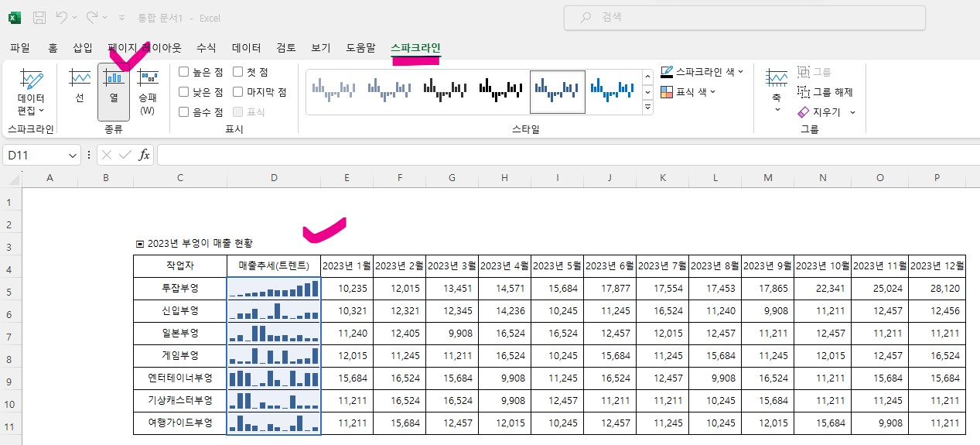The width and height of the screenshot is (980, 445).
Task: Select the 스파크라인 ribbon tab
Action: tap(416, 48)
